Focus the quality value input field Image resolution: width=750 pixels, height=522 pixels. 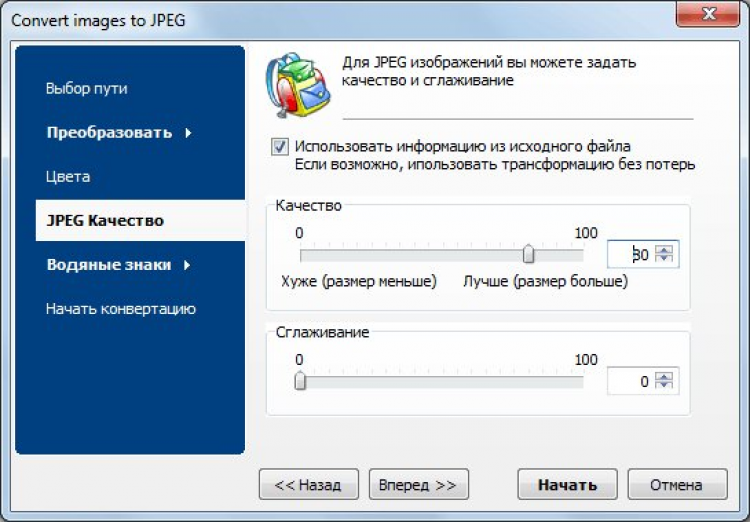coord(630,255)
